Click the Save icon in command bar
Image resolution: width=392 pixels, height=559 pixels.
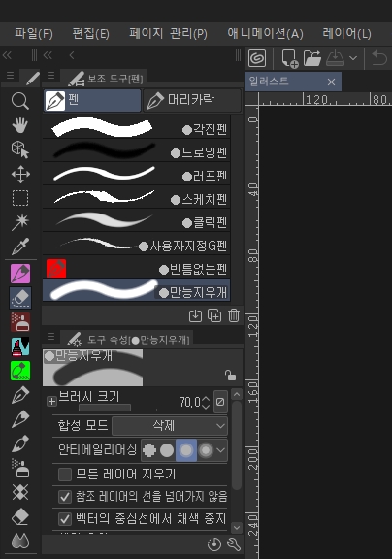[335, 58]
